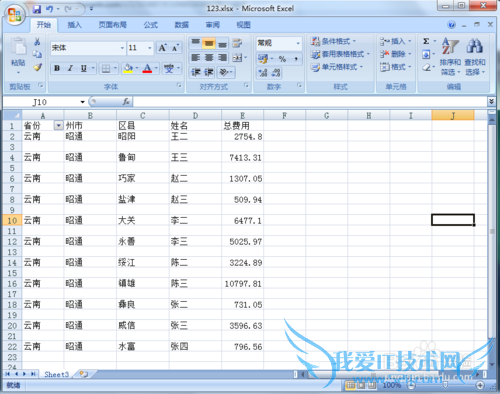Toggle top vertical alignment
Viewport: 500px width, 394px height.
point(195,43)
